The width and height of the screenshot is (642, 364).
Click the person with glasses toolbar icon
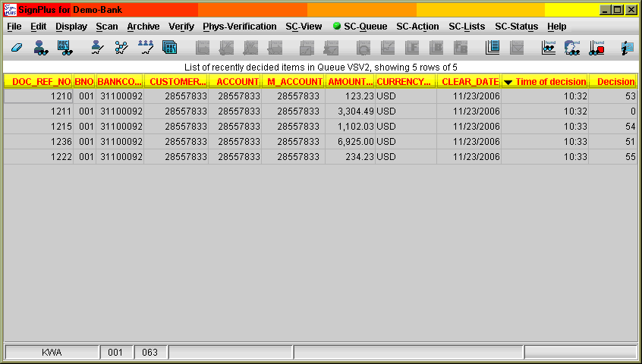pyautogui.click(x=42, y=48)
